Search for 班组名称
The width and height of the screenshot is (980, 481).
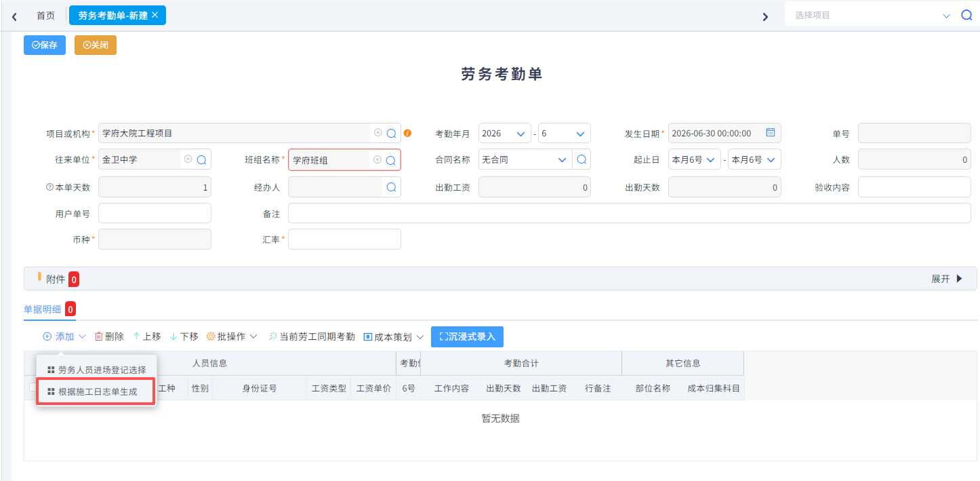pos(391,160)
